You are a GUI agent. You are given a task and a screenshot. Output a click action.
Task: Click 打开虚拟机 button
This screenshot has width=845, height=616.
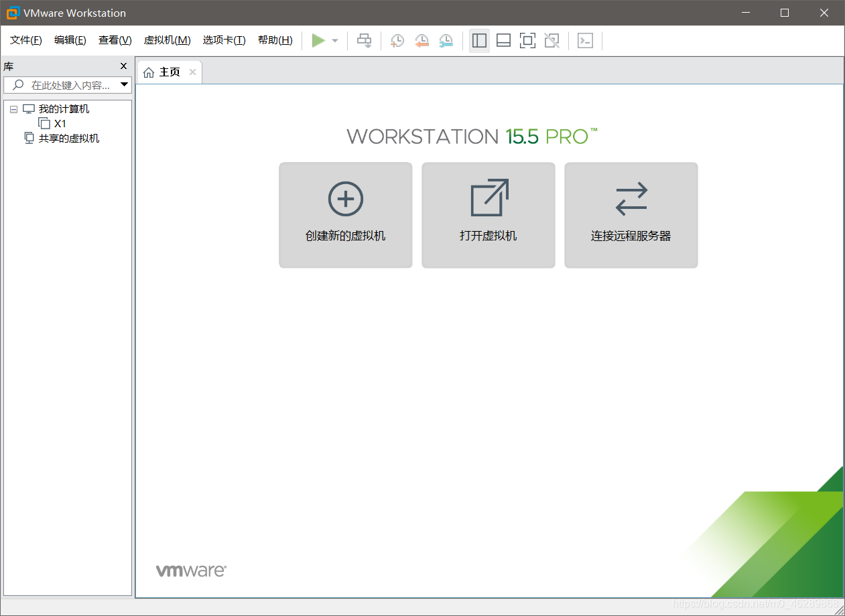tap(489, 215)
